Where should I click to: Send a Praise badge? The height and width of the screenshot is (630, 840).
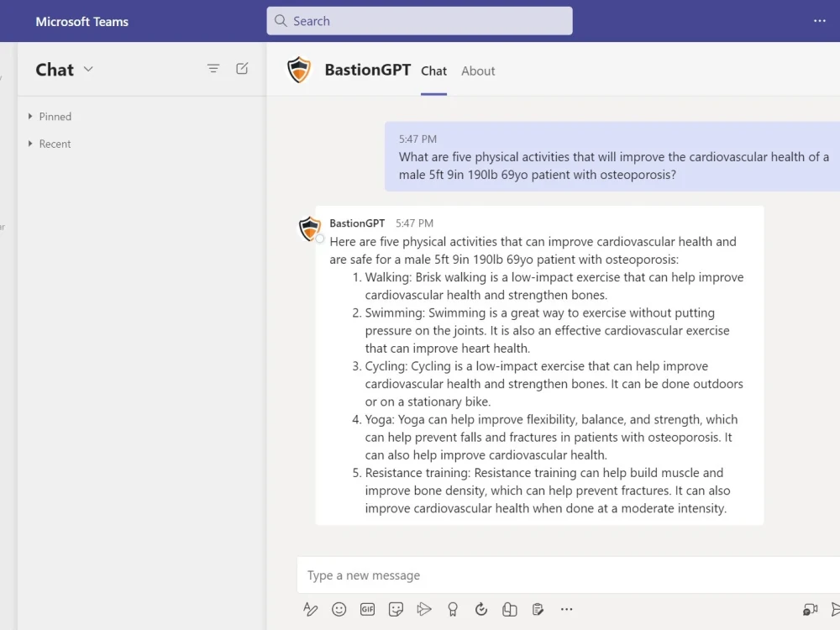[x=453, y=609]
